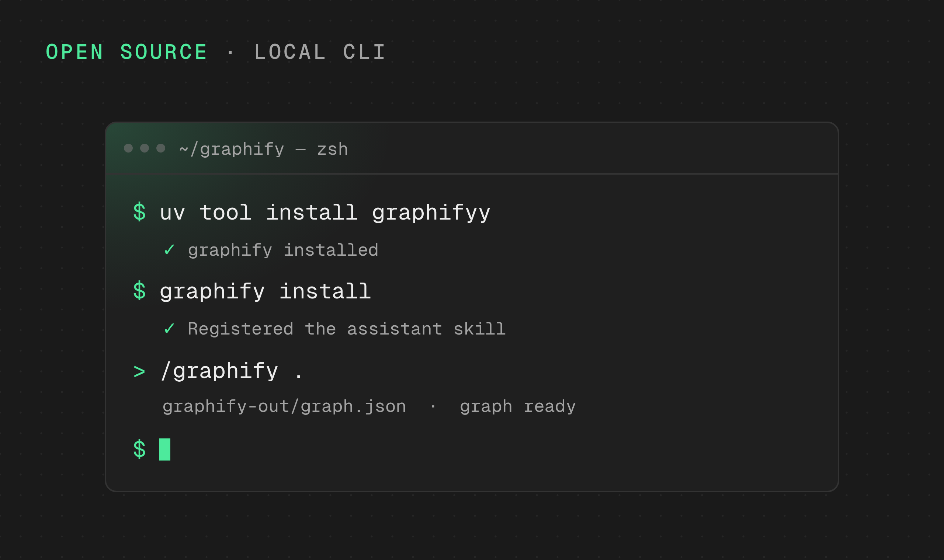Click the 'Registered the assistant skill' output line
The height and width of the screenshot is (560, 944).
pyautogui.click(x=347, y=329)
